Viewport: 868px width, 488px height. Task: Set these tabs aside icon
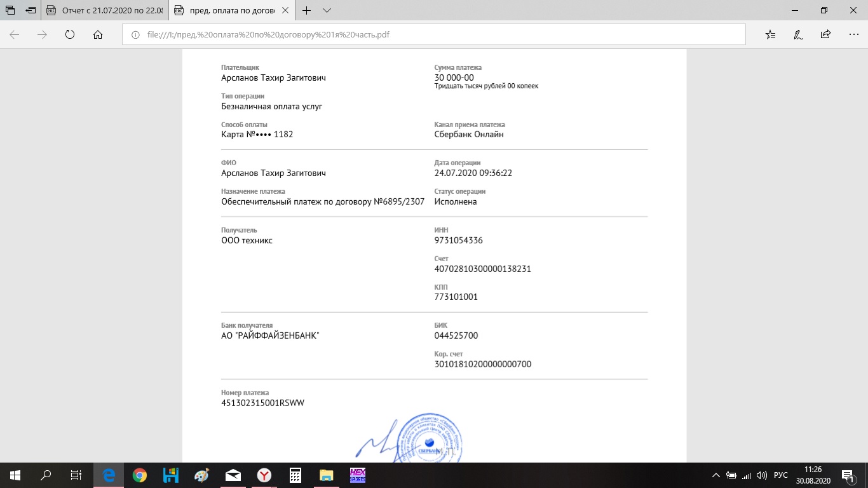click(x=30, y=11)
